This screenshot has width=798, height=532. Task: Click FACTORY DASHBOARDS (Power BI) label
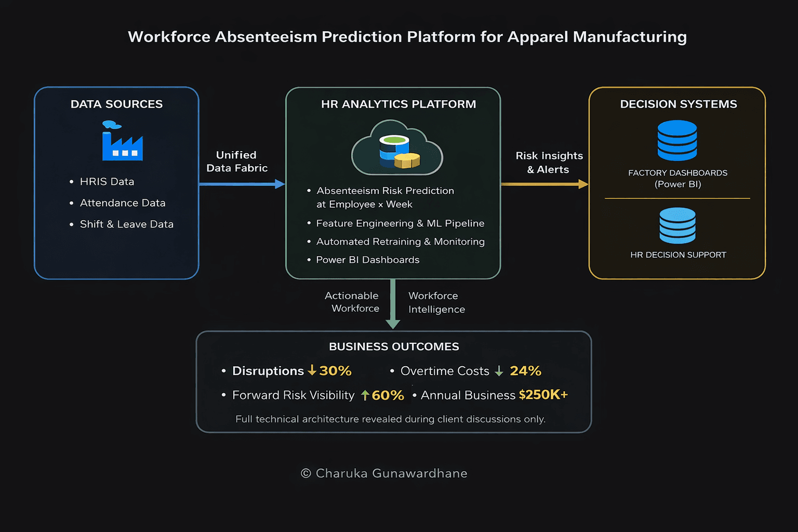(678, 178)
